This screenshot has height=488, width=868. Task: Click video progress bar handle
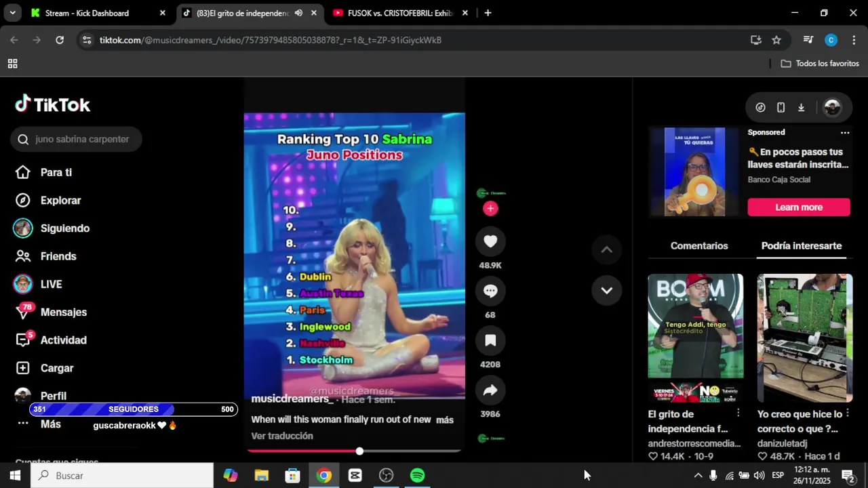coord(359,451)
